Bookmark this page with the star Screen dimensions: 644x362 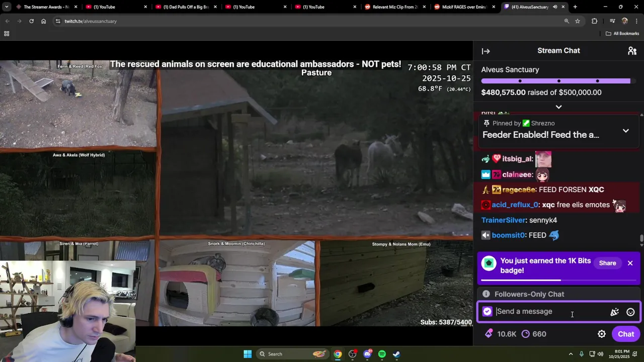(578, 21)
